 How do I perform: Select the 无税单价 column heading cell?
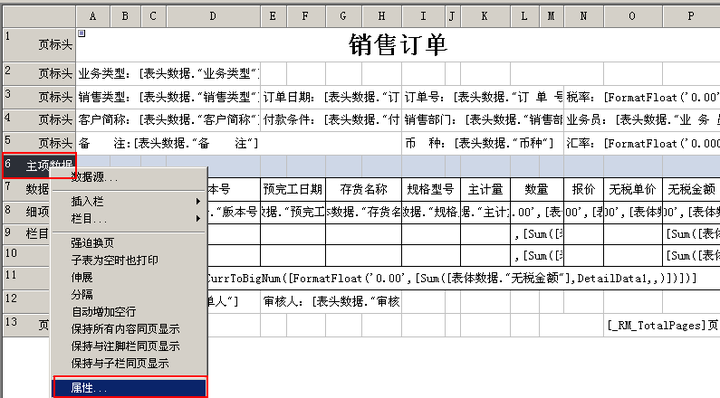[633, 190]
